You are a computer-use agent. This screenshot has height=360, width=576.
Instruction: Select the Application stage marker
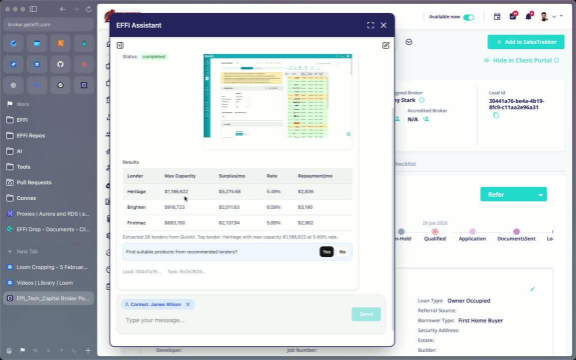tap(472, 232)
